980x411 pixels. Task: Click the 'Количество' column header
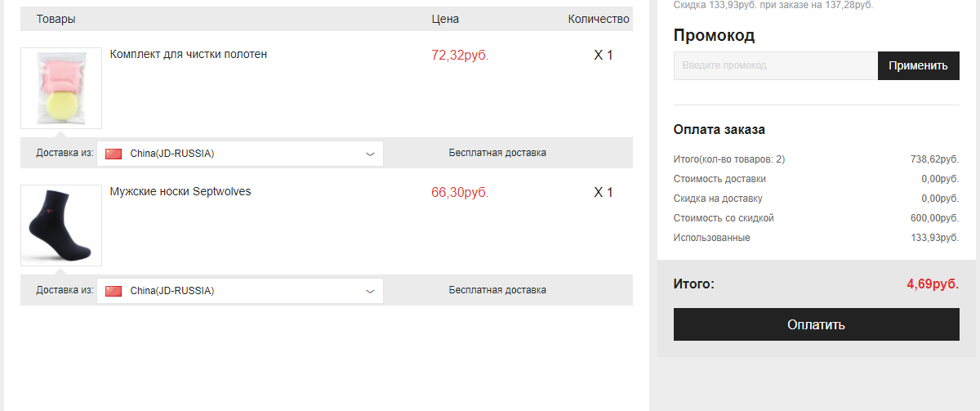(x=599, y=19)
